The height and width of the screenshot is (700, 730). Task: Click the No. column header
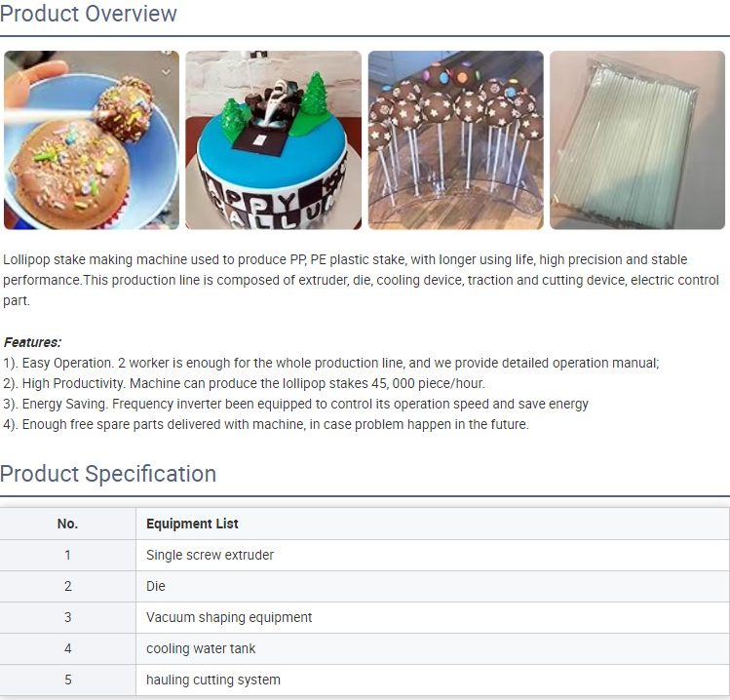67,524
